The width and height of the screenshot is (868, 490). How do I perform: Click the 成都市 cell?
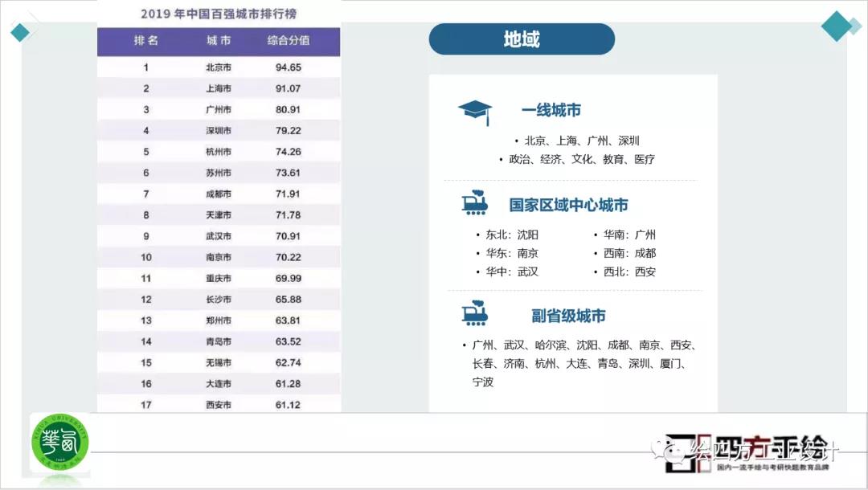coord(219,194)
